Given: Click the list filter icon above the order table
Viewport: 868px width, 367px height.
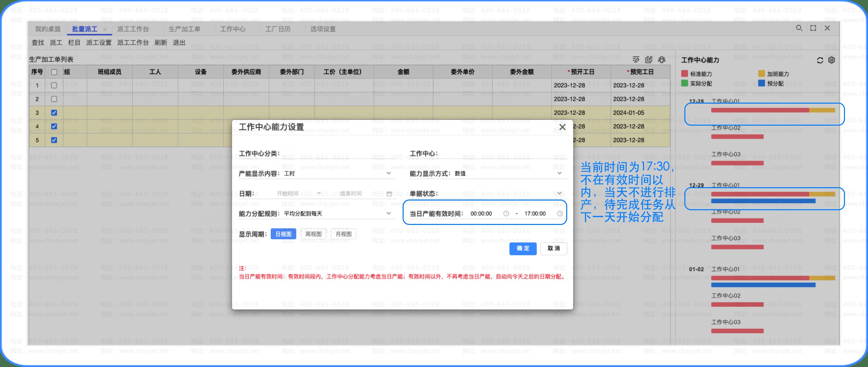Looking at the screenshot, I should 636,60.
